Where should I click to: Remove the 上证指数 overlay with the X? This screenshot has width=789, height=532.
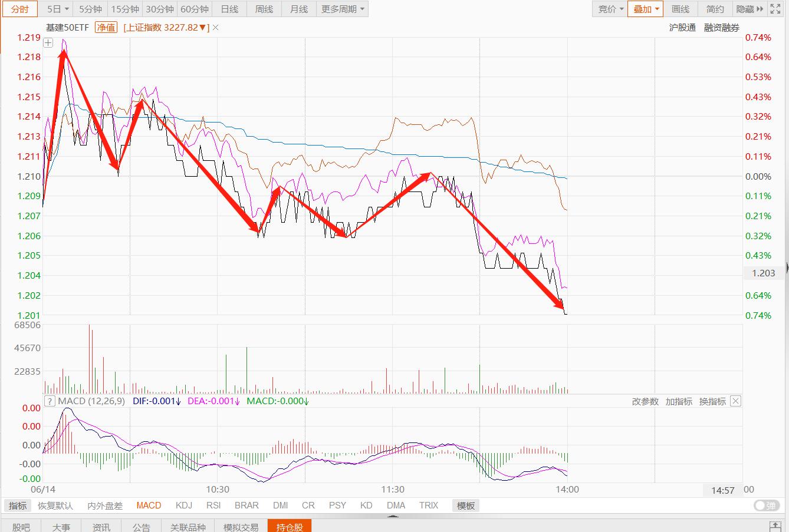click(216, 28)
